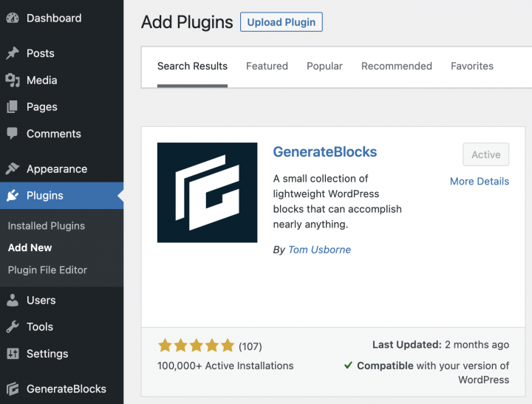Click the Posts pushpin icon

(x=13, y=53)
